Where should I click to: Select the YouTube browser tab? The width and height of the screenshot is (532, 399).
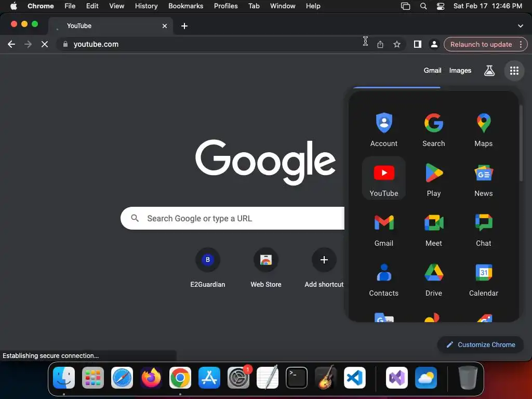click(x=110, y=26)
